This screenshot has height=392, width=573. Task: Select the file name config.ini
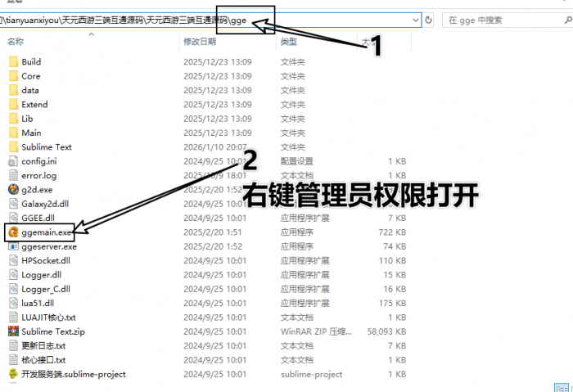(x=39, y=161)
